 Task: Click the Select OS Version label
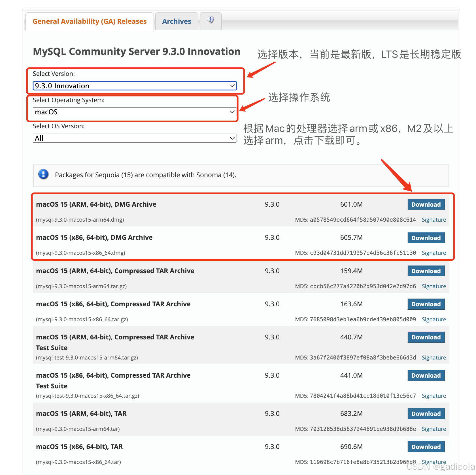click(59, 126)
